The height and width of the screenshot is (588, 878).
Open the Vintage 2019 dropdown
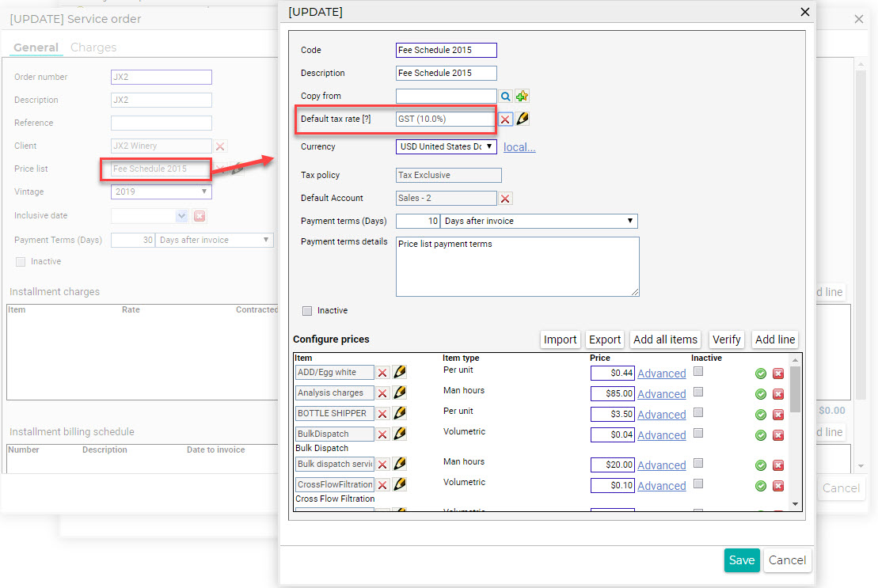[162, 192]
